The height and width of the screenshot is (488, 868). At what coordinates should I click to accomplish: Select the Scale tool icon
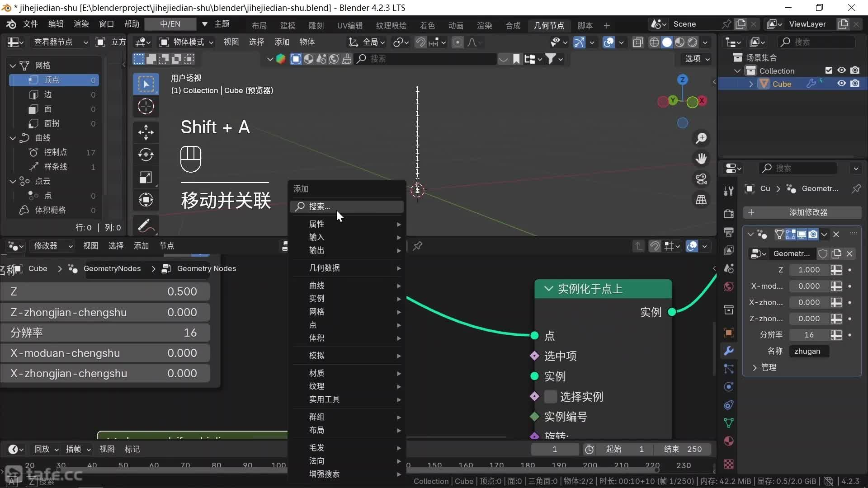(x=146, y=177)
